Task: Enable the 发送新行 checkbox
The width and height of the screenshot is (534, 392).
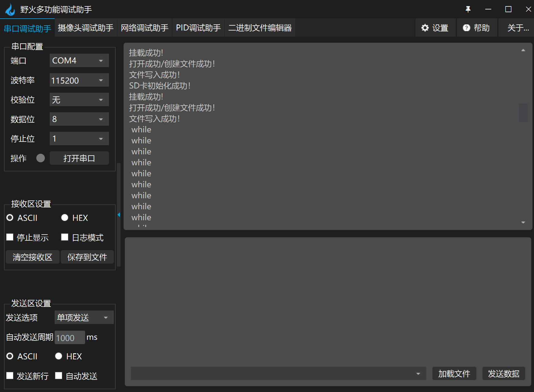Action: (x=10, y=376)
